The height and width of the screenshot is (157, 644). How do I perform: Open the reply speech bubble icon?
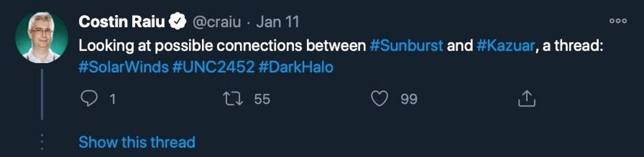(89, 98)
